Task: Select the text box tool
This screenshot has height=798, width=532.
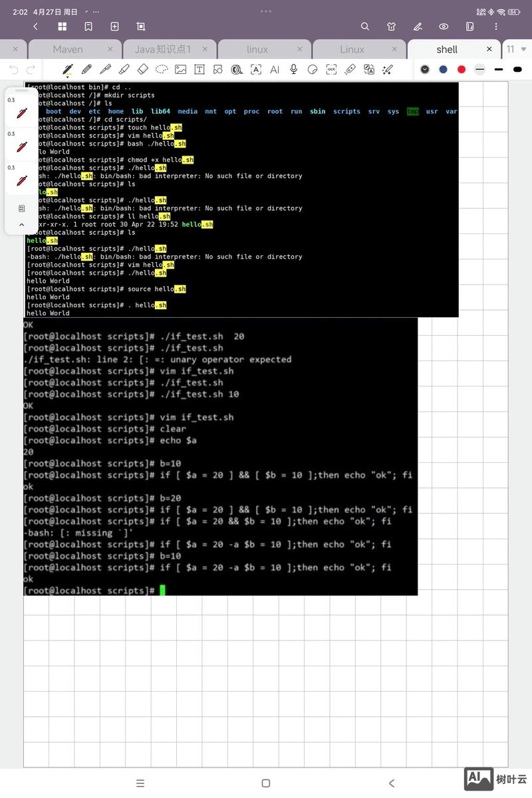Action: 199,69
